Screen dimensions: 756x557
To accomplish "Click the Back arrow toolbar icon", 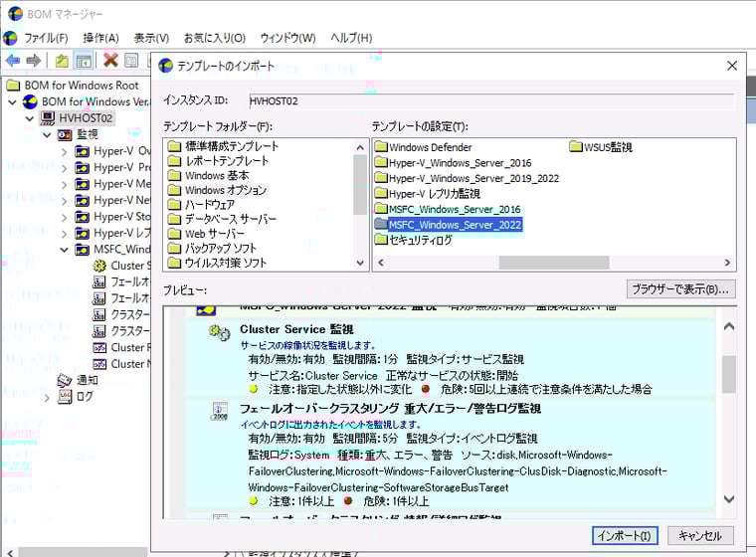I will point(13,61).
